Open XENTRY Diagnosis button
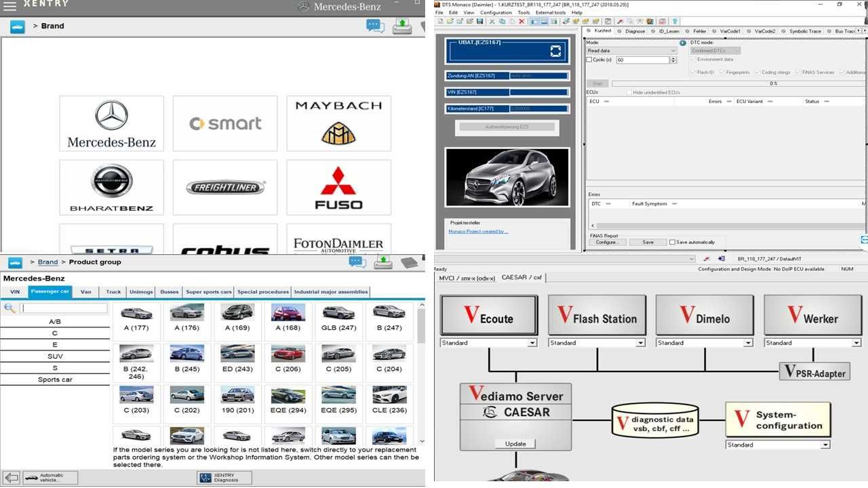This screenshot has width=868, height=488. 224,478
